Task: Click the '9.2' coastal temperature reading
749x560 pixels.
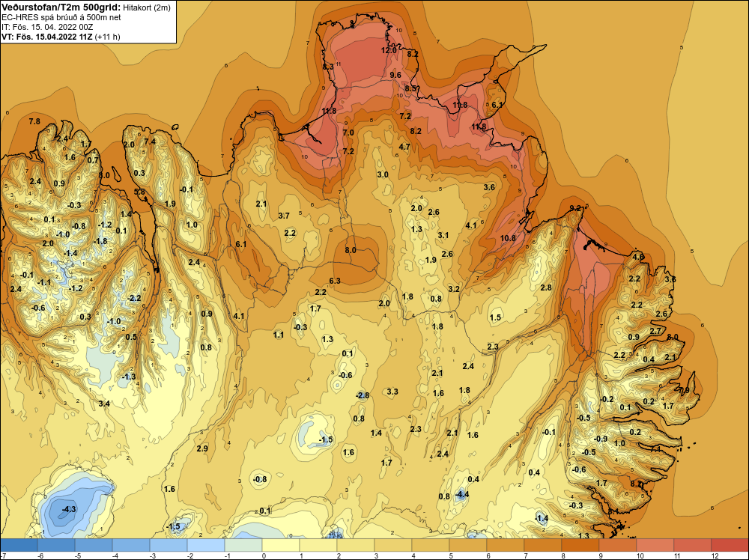Action: point(575,207)
